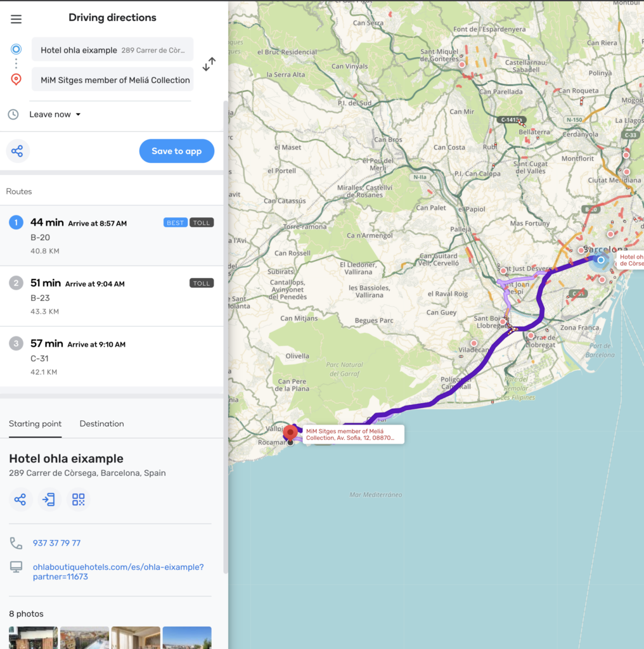Select route 3 via C-31

(111, 357)
